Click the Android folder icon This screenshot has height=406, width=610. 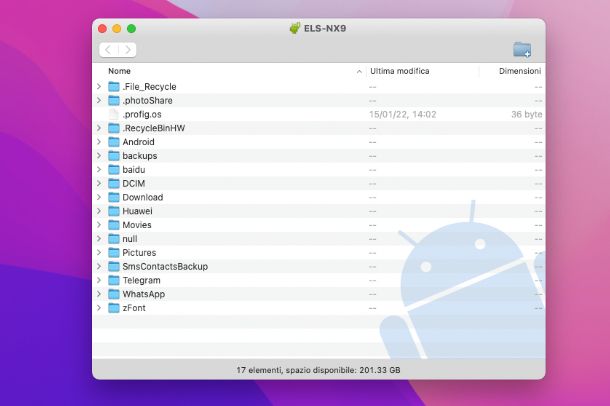(114, 142)
